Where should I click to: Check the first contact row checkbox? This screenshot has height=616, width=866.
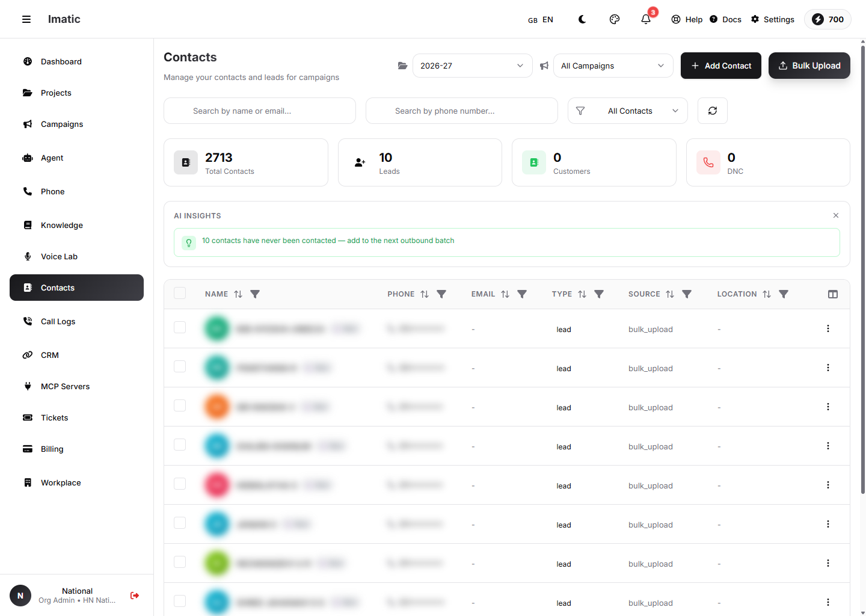[180, 327]
